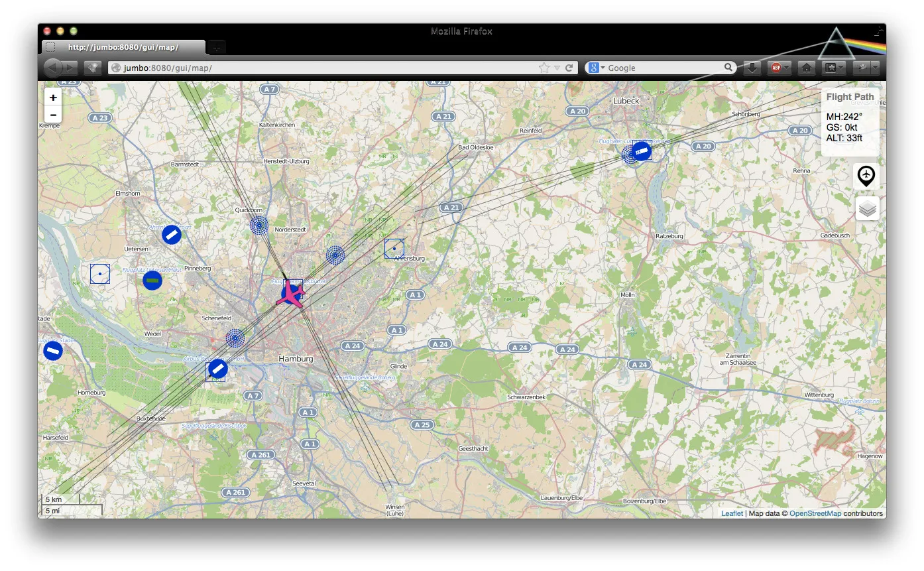Zoom in the map with plus button
Viewport: 924px width, 571px height.
(x=53, y=97)
